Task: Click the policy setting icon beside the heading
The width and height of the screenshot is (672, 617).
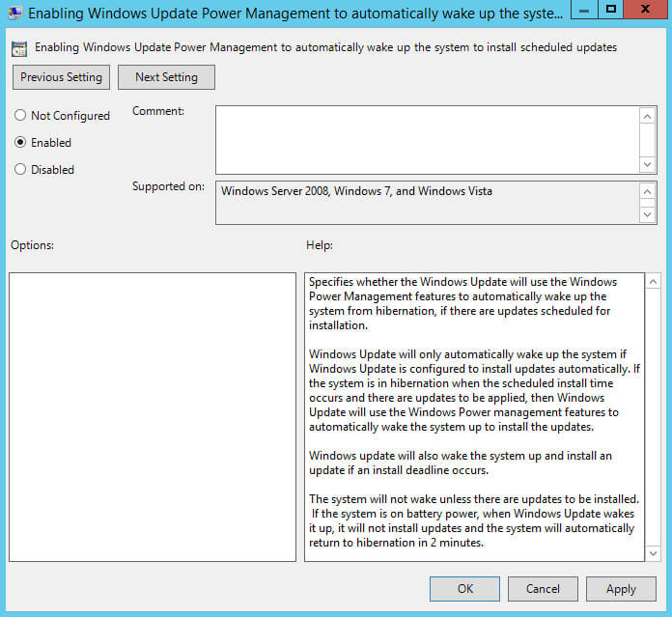Action: click(19, 49)
